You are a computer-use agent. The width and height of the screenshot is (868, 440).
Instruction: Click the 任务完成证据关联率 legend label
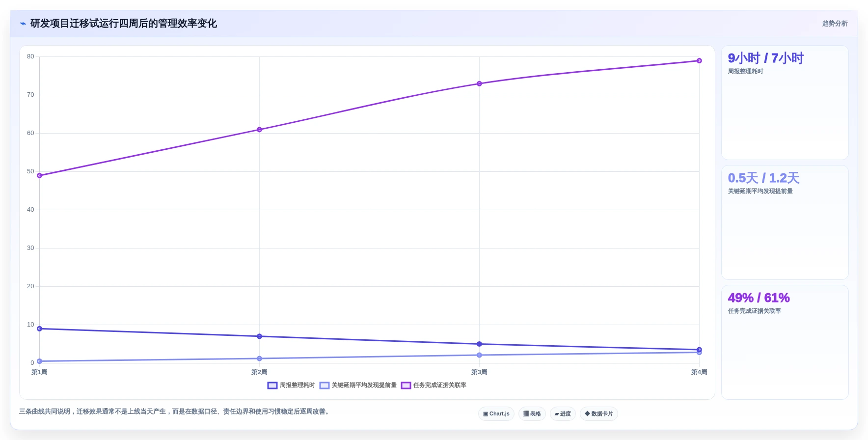(x=440, y=385)
